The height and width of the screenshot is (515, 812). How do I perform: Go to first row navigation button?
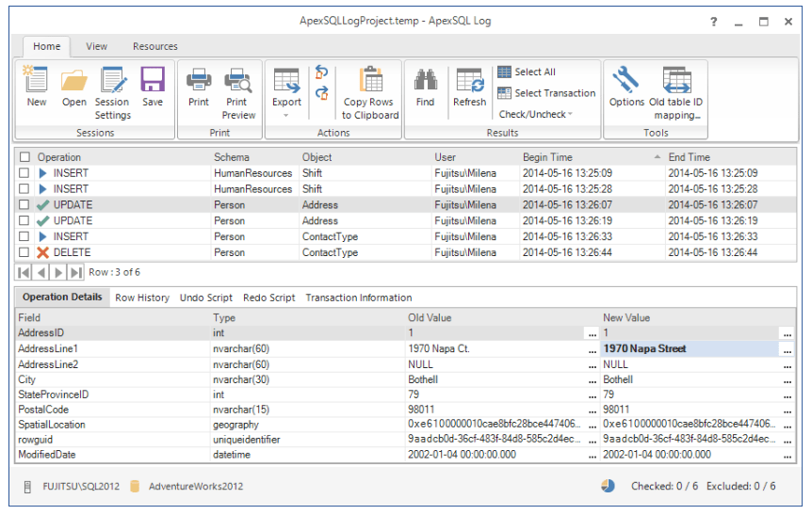tap(24, 272)
